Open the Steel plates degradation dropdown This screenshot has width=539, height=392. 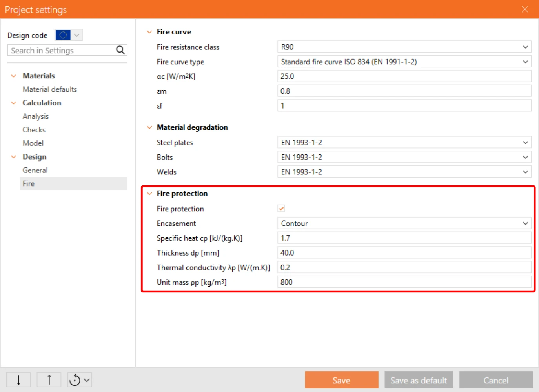tap(404, 142)
